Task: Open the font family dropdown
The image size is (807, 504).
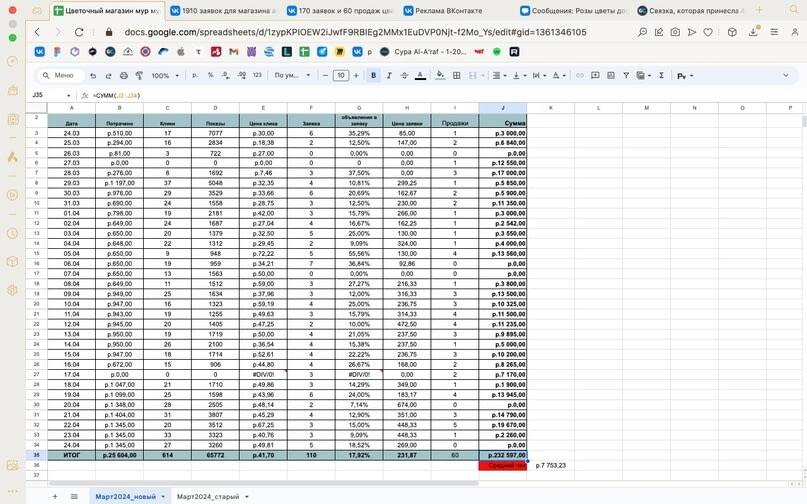Action: click(290, 75)
